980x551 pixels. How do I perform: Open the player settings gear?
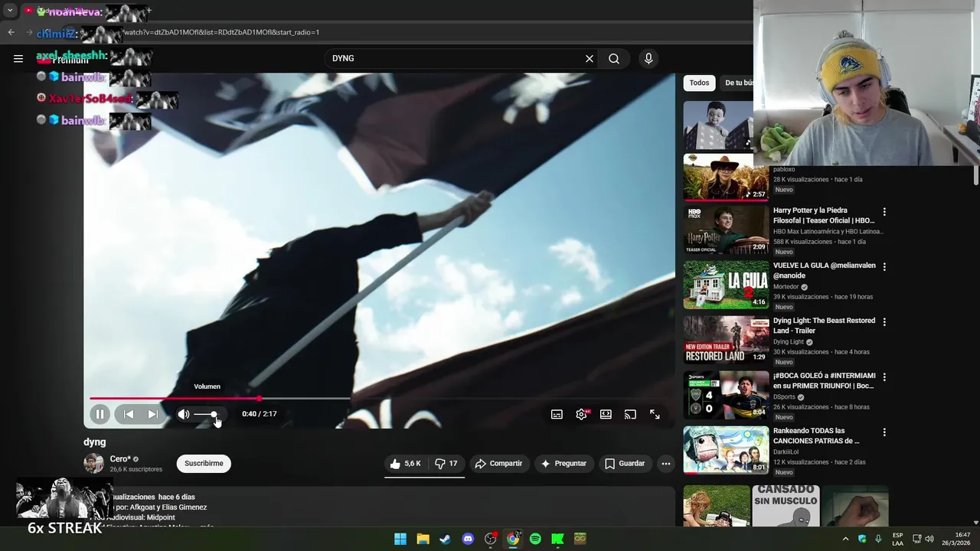581,414
